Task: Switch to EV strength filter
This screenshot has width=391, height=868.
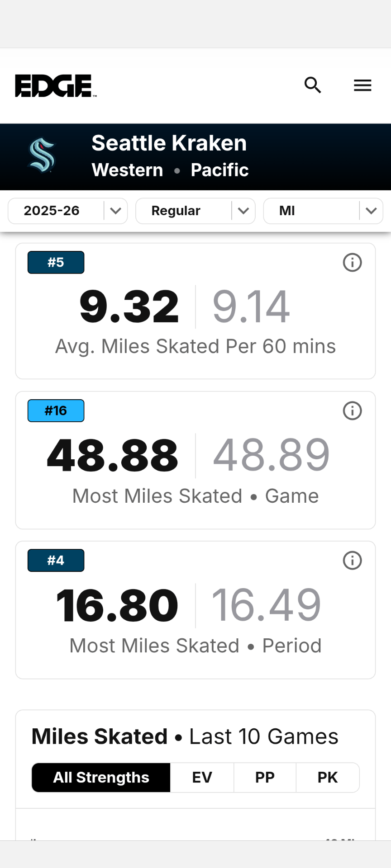Action: click(202, 778)
